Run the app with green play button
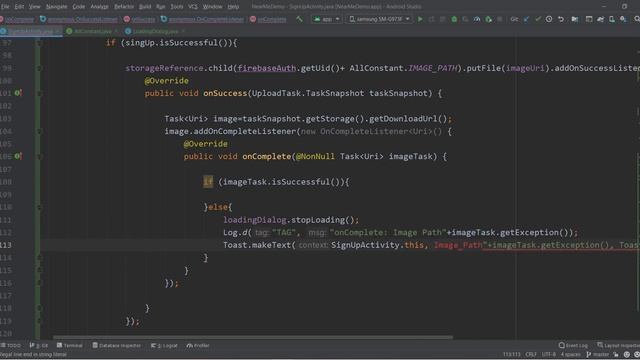The image size is (640, 360). click(420, 19)
